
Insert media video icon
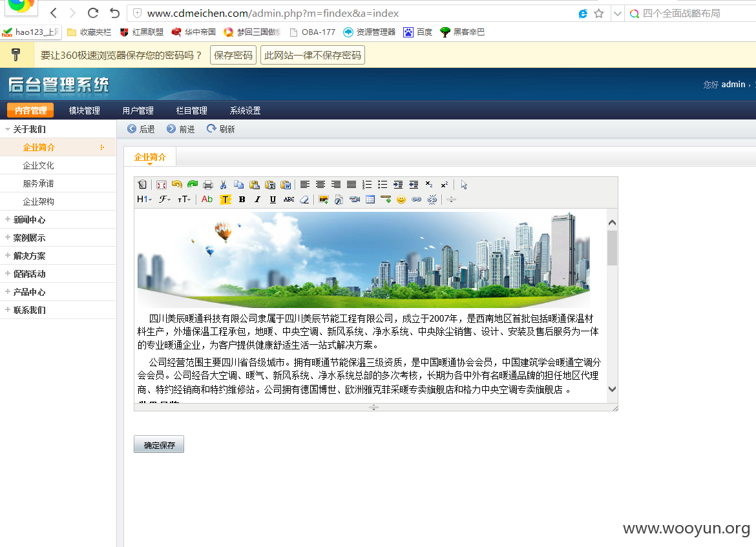(x=355, y=200)
